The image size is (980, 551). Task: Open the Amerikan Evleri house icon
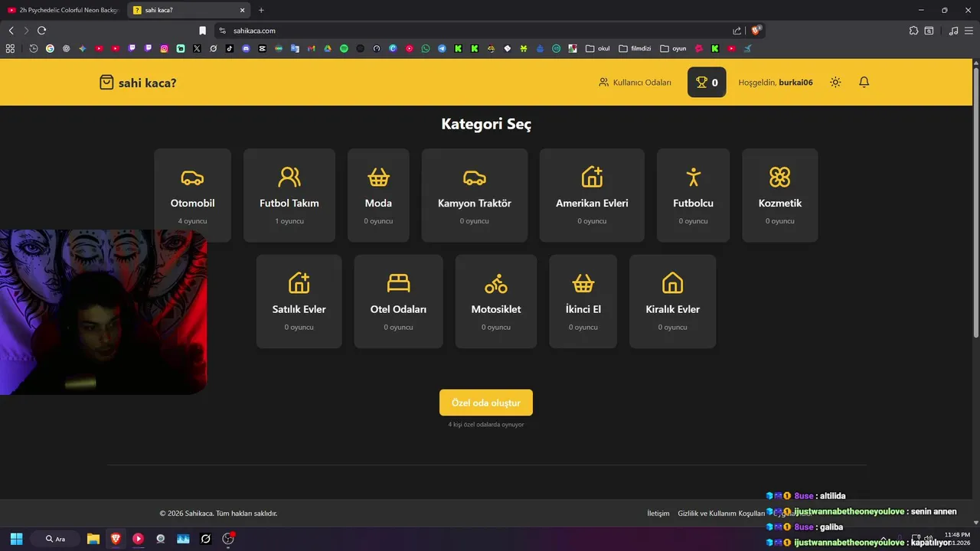(592, 177)
